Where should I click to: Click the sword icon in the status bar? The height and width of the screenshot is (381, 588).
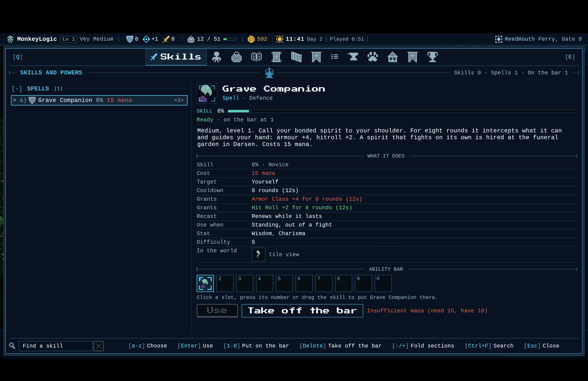click(166, 39)
